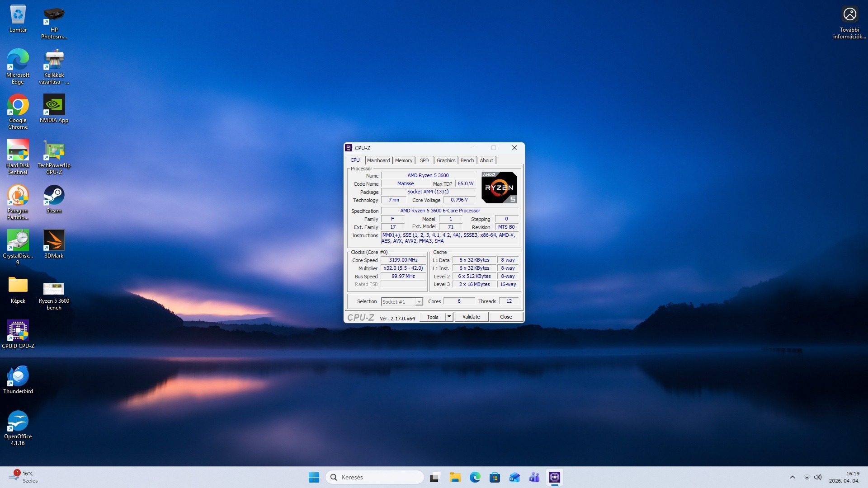The width and height of the screenshot is (868, 488).
Task: Expand the Socket #1 selection dropdown
Action: [419, 302]
